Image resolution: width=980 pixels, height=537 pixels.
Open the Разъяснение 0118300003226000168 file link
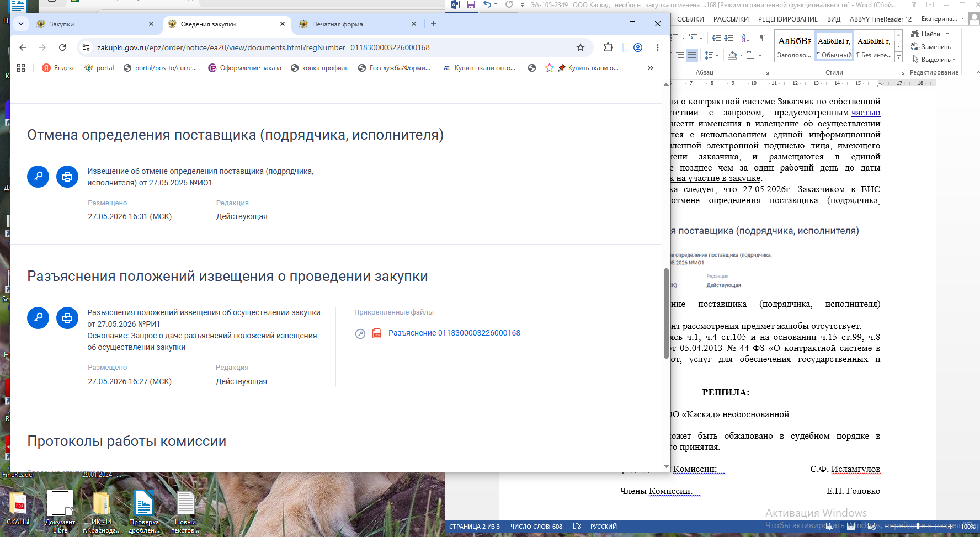454,333
